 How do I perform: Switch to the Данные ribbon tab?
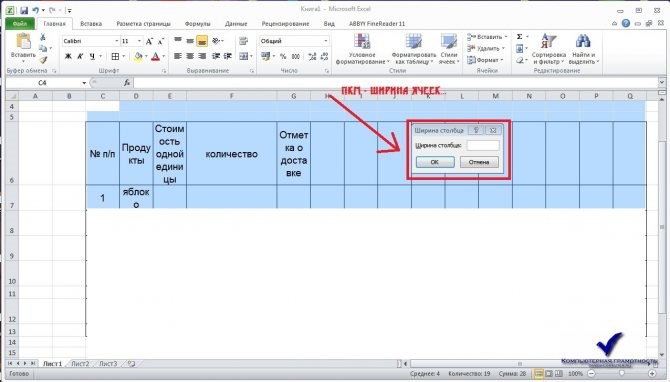click(x=236, y=24)
